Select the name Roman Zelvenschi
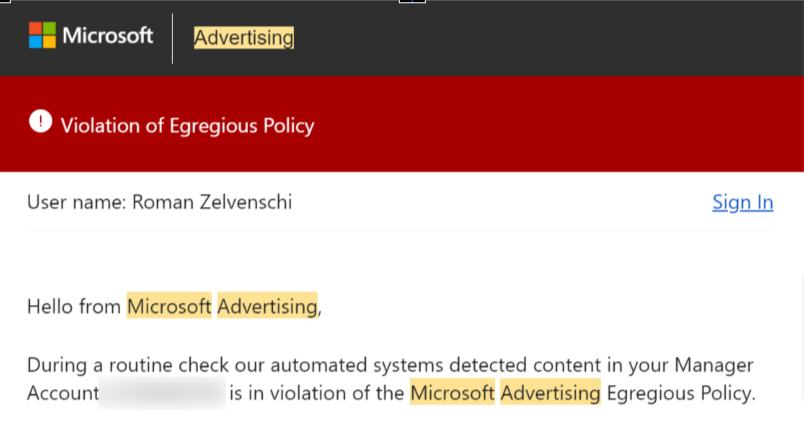This screenshot has height=434, width=804. 212,202
